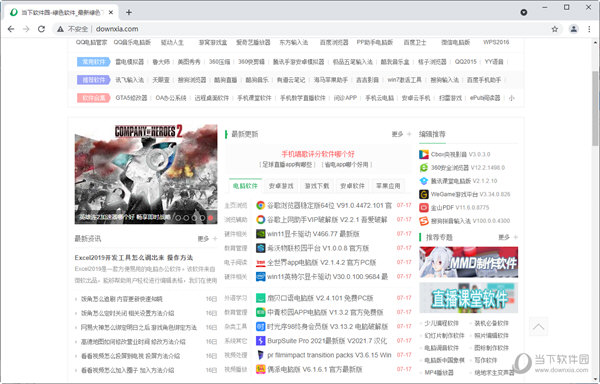
Task: Click the icon beside the V2.1.2.10 entry
Action: pos(424,181)
